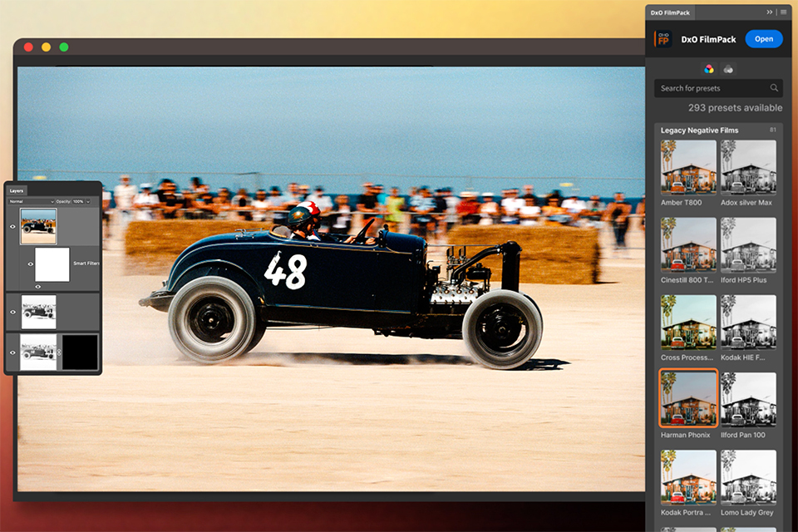Click the black layer mask thumbnail

pos(81,352)
